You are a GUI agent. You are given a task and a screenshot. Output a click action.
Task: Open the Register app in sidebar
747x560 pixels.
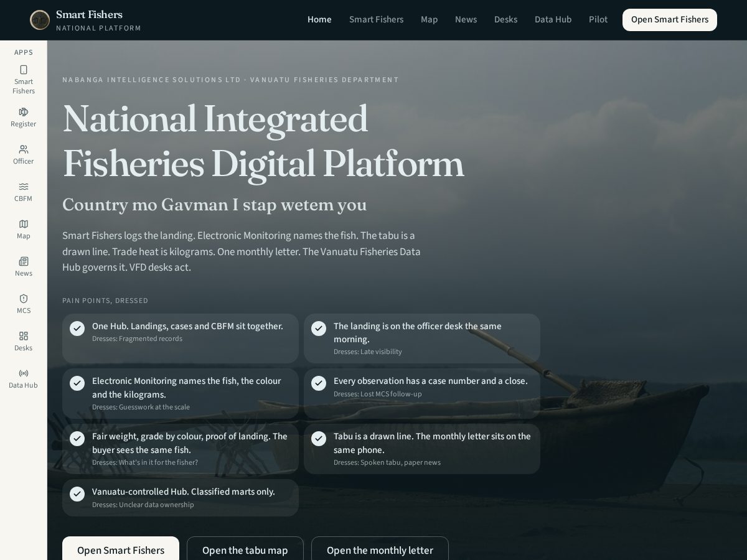tap(24, 117)
